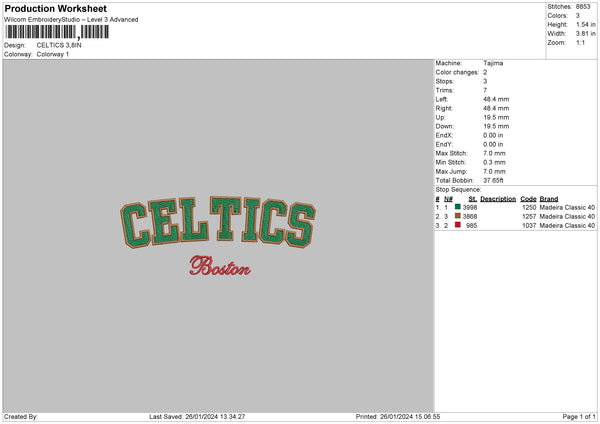Screen dimensions: 600x424
Task: Click the red thread color swatch
Action: (457, 225)
